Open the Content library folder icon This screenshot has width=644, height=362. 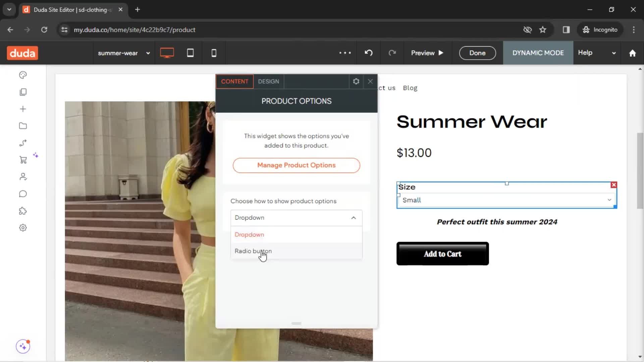[x=23, y=126]
